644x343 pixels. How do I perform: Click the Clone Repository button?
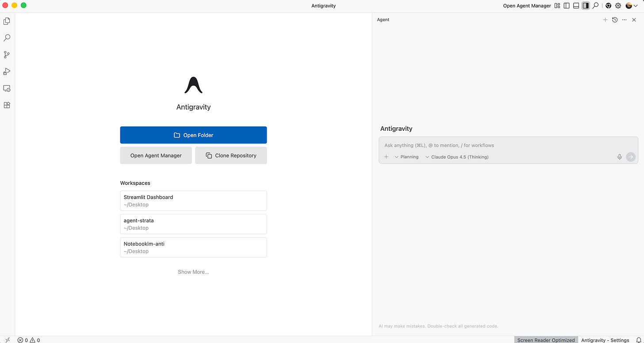(x=231, y=156)
